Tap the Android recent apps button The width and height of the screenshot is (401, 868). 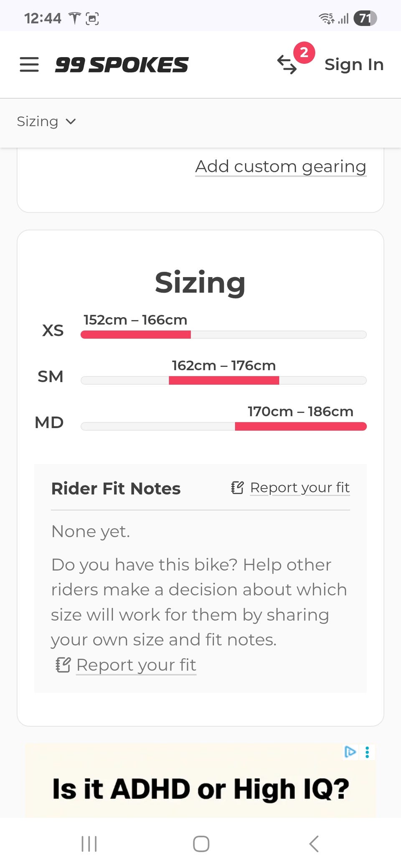coord(89,843)
